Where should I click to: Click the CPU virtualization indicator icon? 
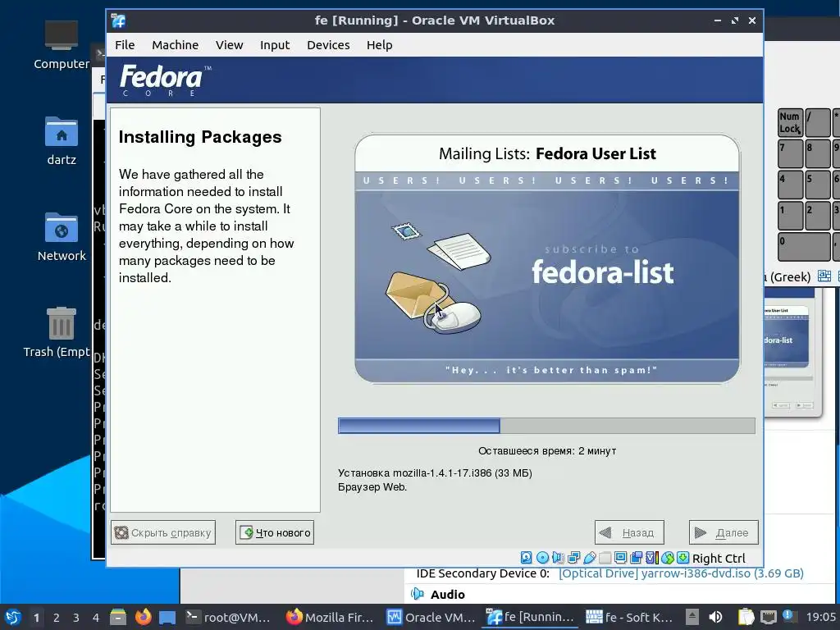pyautogui.click(x=652, y=558)
